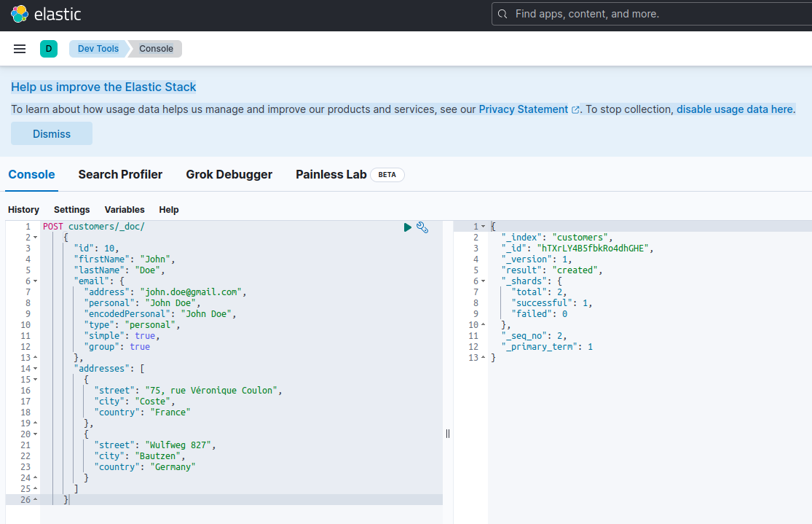Click the "firstName" key in the request
812x524 pixels.
coord(104,259)
